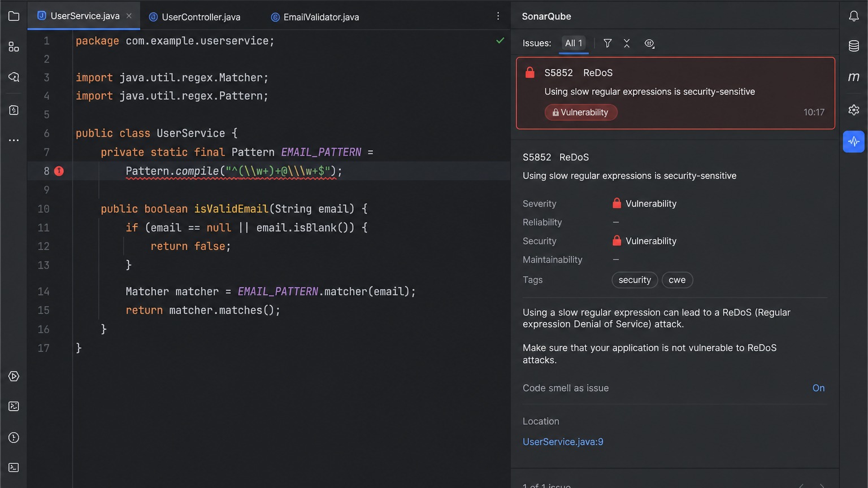Screen dimensions: 868x488
Task: Click the collapse all issues icon
Action: 627,43
